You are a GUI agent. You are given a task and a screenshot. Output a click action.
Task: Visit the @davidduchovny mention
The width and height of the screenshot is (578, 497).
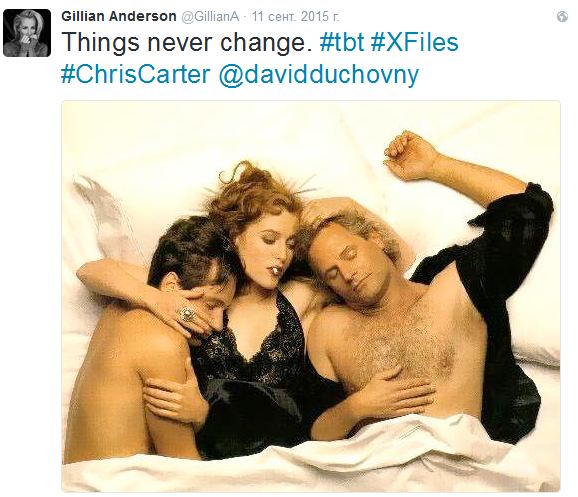pyautogui.click(x=318, y=75)
